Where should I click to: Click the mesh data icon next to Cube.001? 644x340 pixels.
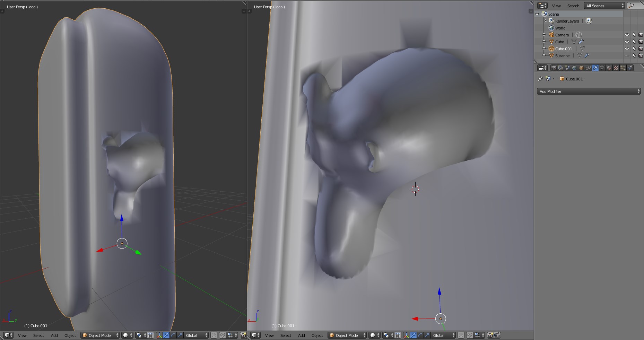click(x=582, y=49)
